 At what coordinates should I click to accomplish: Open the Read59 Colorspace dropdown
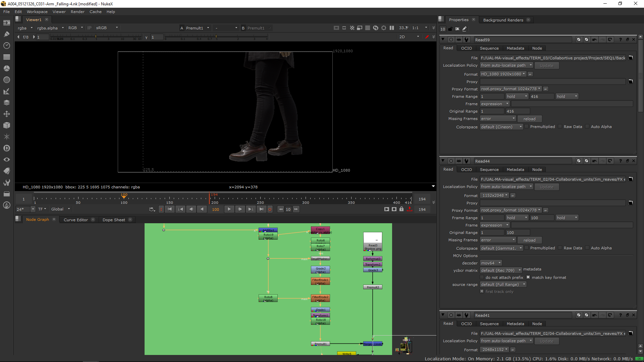click(501, 127)
